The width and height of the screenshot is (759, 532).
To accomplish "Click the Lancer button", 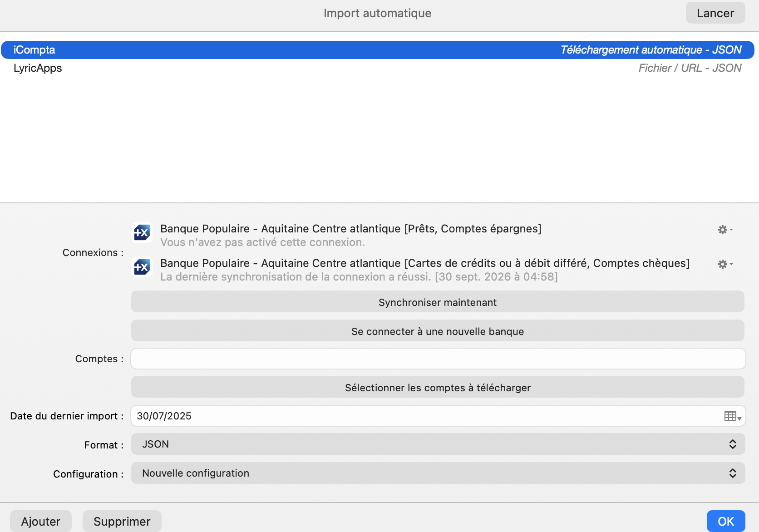I will [715, 13].
